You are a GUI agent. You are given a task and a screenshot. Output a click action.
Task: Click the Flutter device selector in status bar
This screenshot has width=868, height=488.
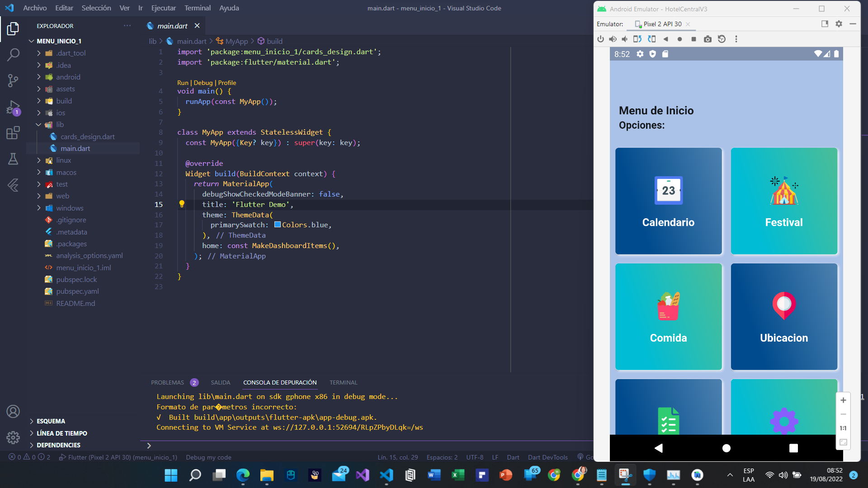pyautogui.click(x=122, y=457)
